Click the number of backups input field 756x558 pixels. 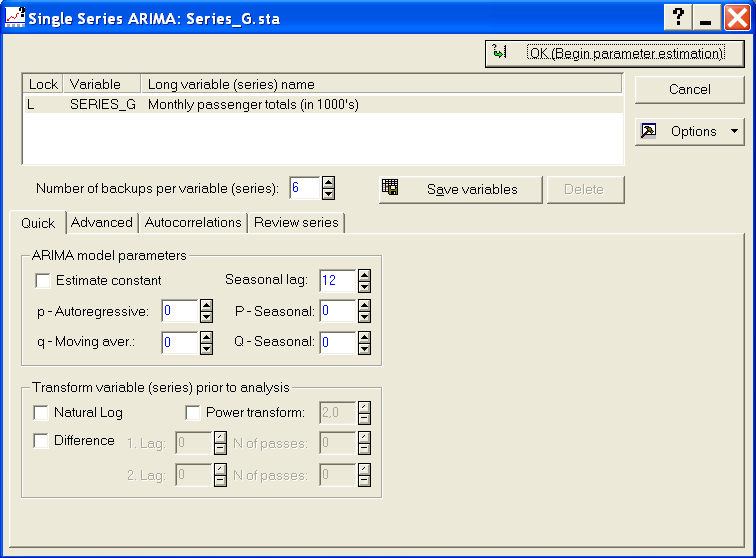[305, 188]
